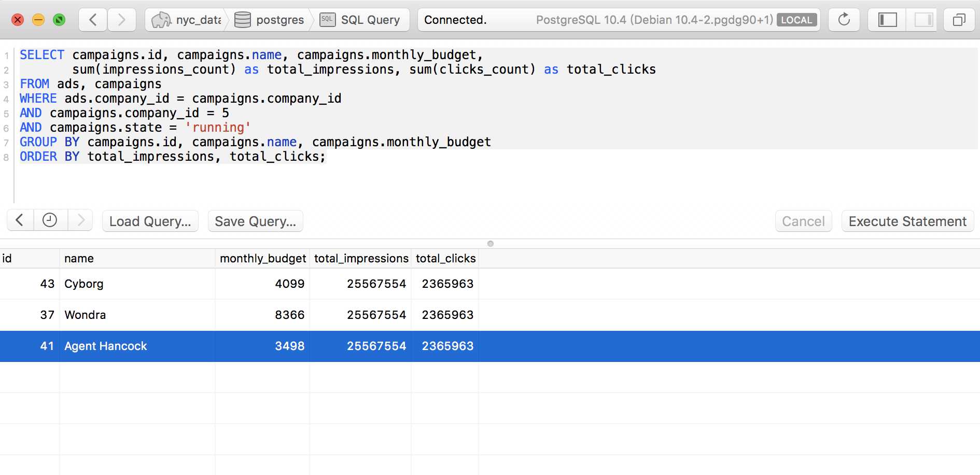The height and width of the screenshot is (475, 980).
Task: Click the postgres database cylinder icon
Action: tap(242, 20)
